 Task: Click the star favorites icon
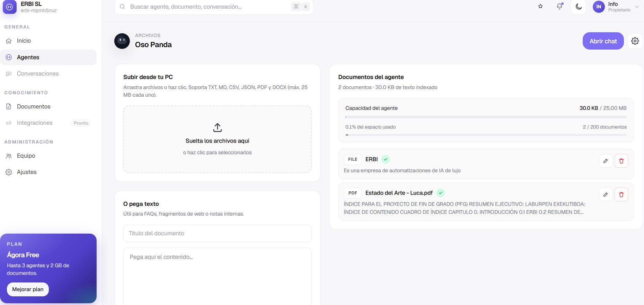click(540, 6)
